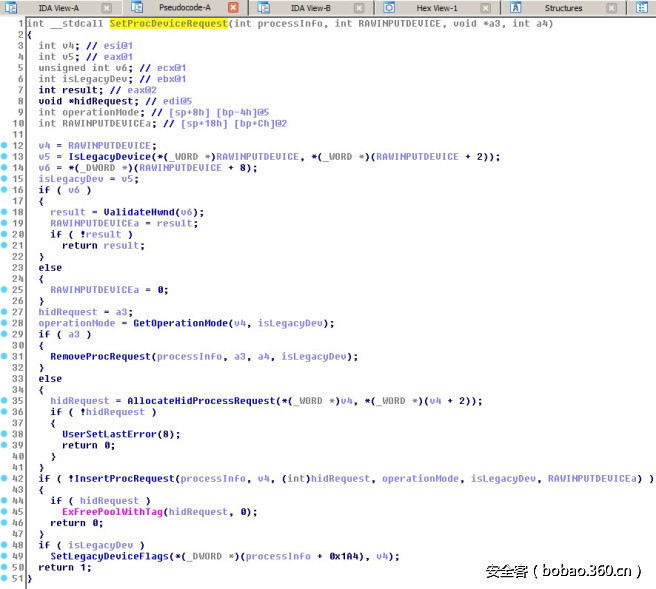Click the ExFreePoolWithTag function call
Screen dimensions: 656x589
pos(112,512)
